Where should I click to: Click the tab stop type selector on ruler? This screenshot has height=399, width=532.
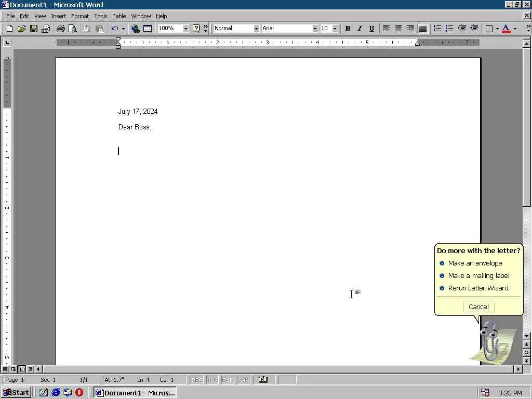click(x=7, y=43)
